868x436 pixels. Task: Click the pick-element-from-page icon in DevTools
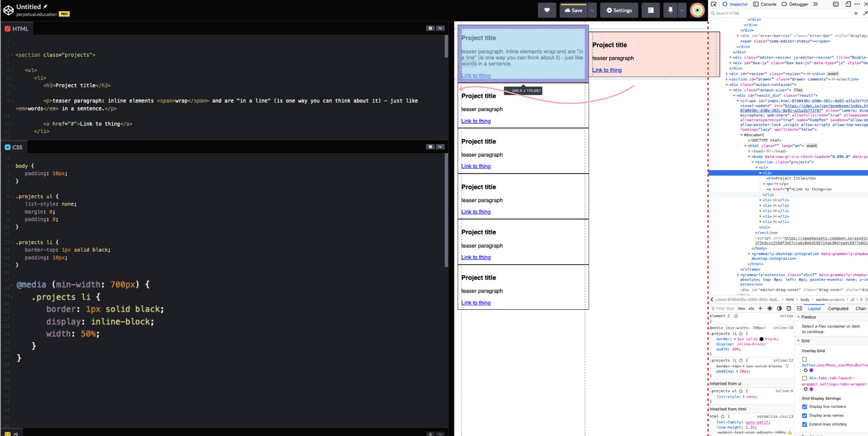(713, 4)
